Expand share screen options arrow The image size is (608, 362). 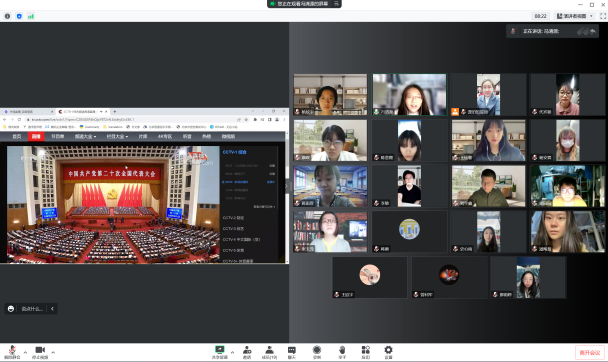coord(232,352)
